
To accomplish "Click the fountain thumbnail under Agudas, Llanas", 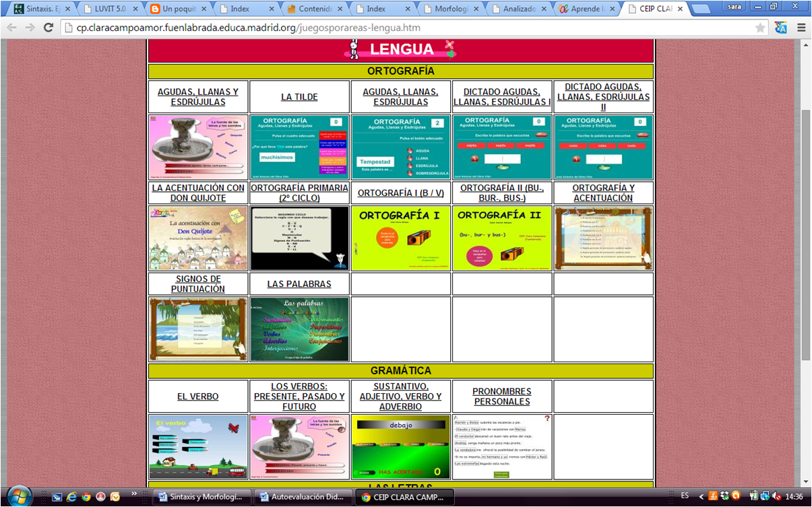I will [198, 147].
